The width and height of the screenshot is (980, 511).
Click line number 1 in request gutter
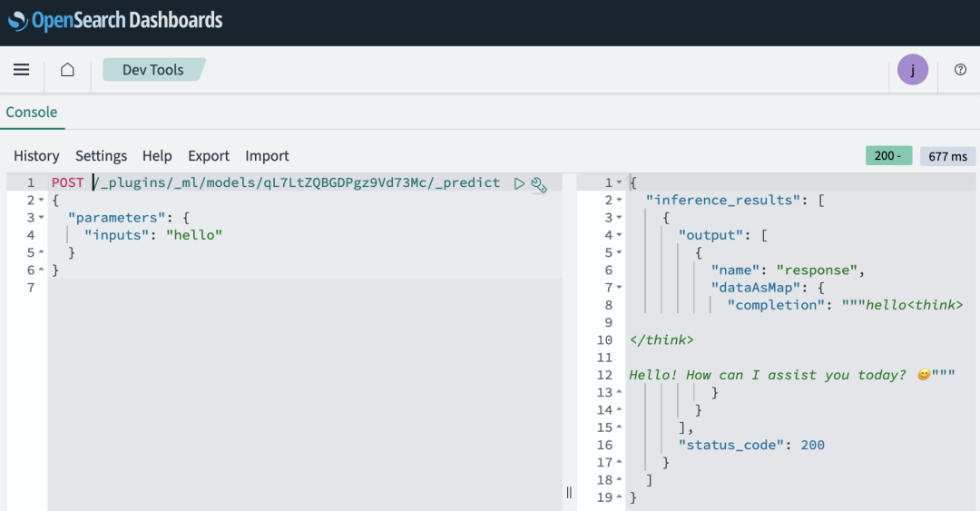[x=31, y=182]
